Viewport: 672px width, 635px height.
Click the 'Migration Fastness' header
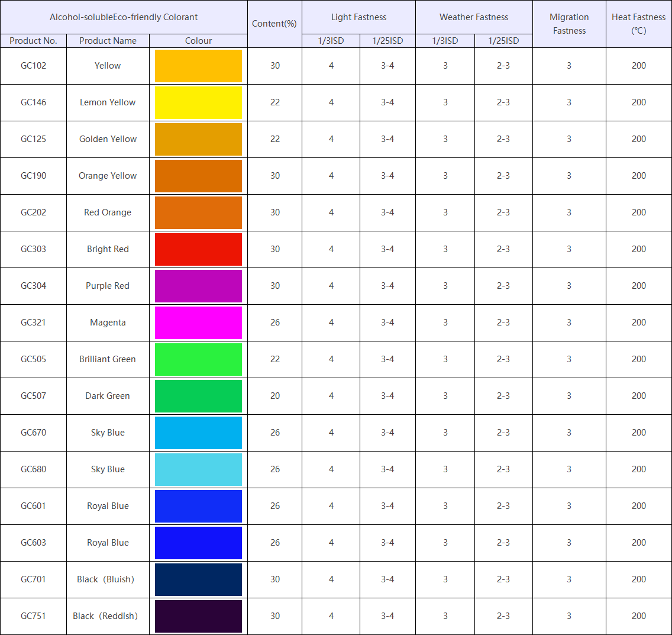568,24
